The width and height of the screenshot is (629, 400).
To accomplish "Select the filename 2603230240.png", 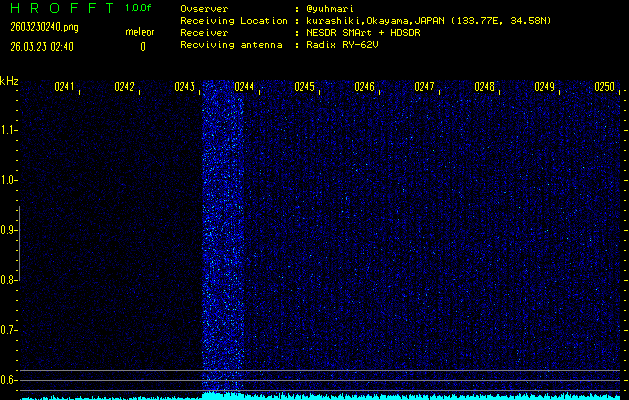I will pyautogui.click(x=45, y=27).
